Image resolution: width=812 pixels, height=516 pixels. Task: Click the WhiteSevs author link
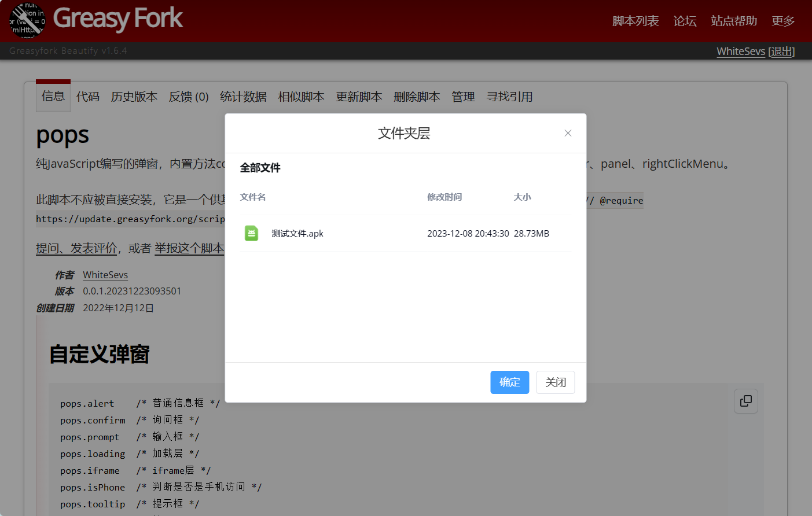105,275
